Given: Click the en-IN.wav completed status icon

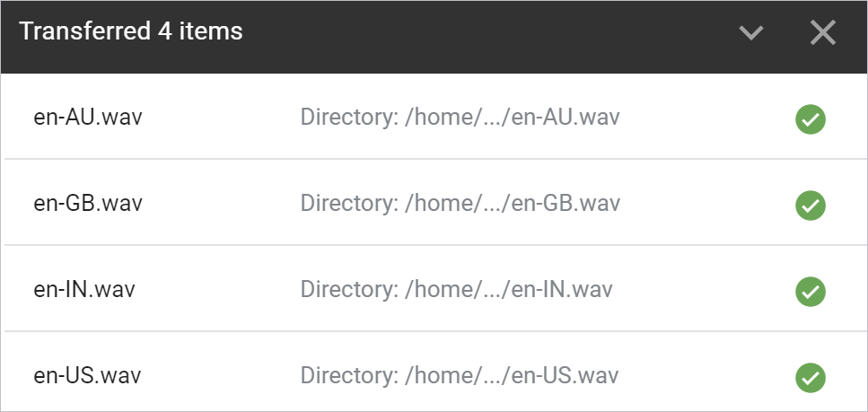Looking at the screenshot, I should pyautogui.click(x=811, y=291).
